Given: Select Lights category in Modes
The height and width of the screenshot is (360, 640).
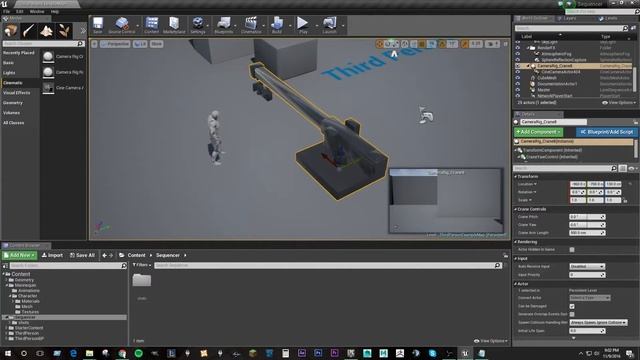Looking at the screenshot, I should [x=20, y=73].
